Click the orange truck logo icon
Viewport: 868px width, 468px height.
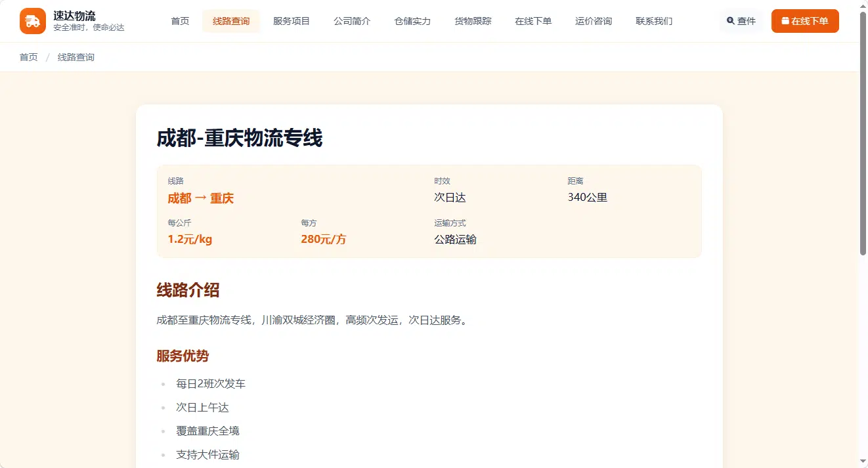[x=33, y=21]
